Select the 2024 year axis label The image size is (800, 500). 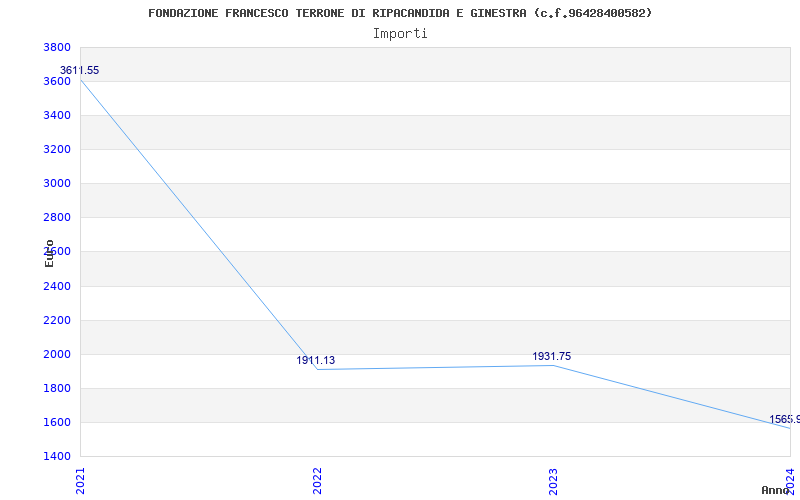pyautogui.click(x=790, y=481)
